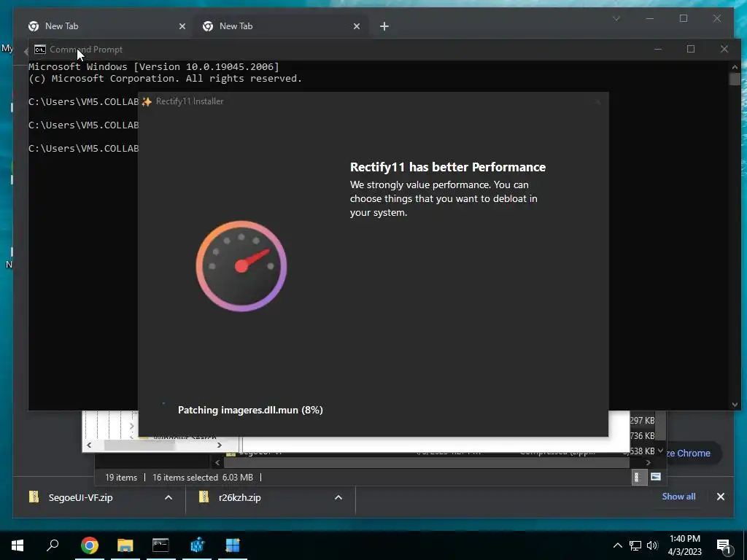747x560 pixels.
Task: Click the Rectify11 taskbar icon
Action: (x=233, y=545)
